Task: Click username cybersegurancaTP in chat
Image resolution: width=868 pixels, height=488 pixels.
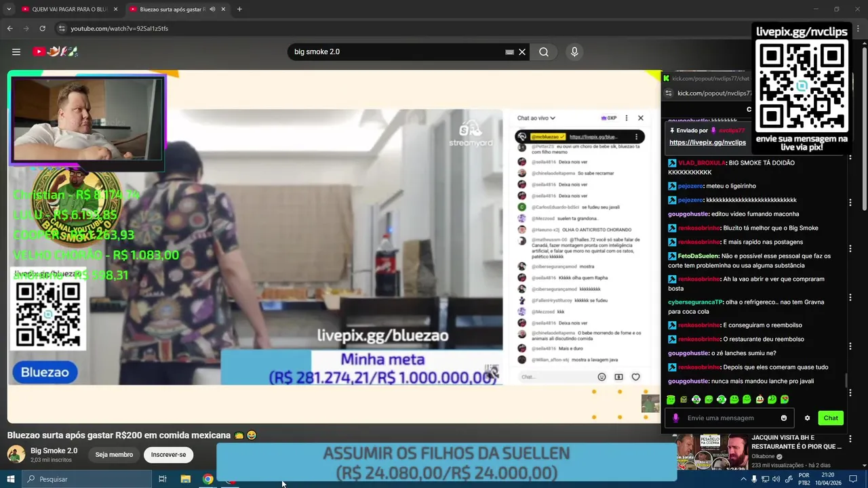Action: coord(695,302)
